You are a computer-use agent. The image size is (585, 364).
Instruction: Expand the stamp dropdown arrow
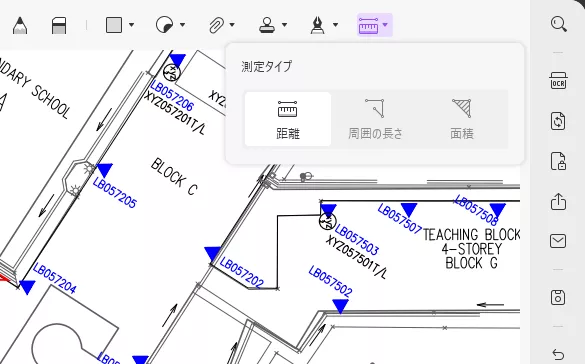284,25
